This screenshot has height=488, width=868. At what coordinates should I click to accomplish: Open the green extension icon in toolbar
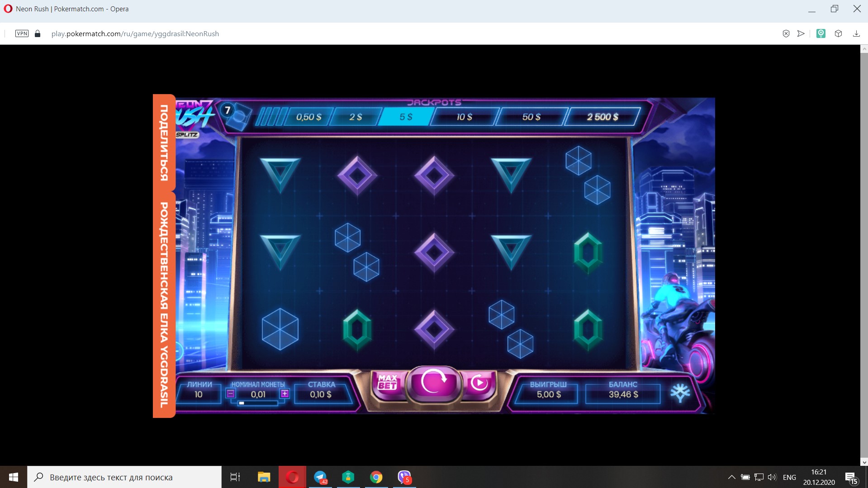tap(821, 33)
